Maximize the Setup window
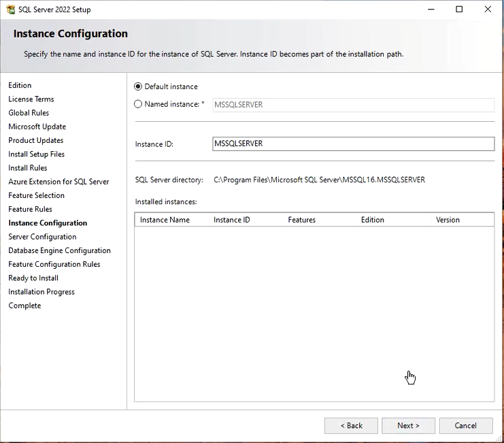504x443 pixels. [459, 10]
